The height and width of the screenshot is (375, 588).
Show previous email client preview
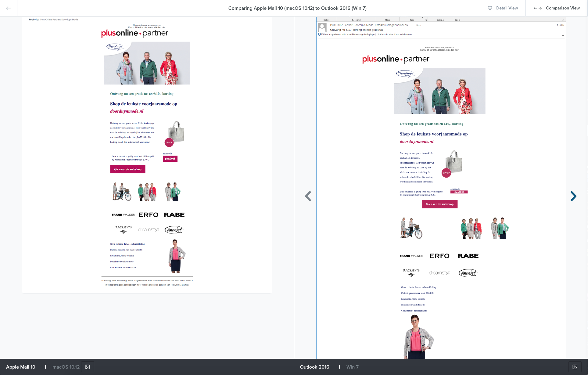(x=308, y=196)
